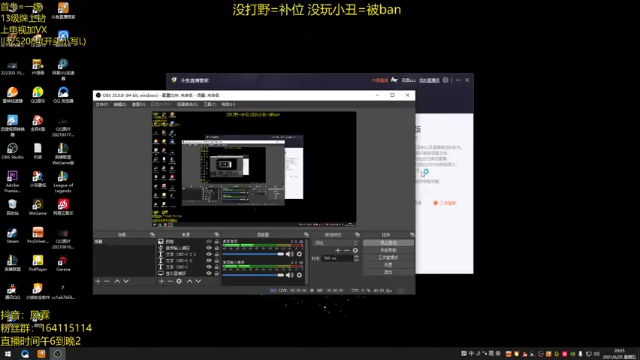Image resolution: width=640 pixels, height=360 pixels.
Task: Click the Stop Streaming button in Controls
Action: 388,242
